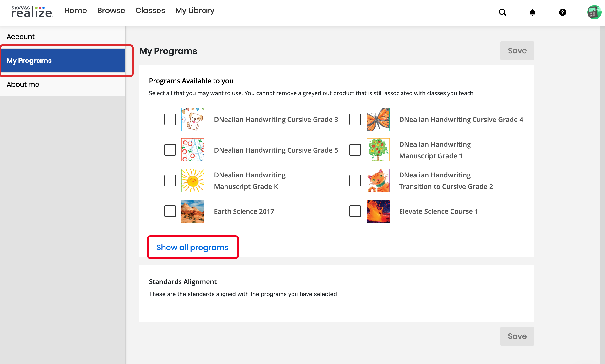The image size is (605, 364).
Task: Click 'Elevate Science Course 1' label
Action: (439, 211)
